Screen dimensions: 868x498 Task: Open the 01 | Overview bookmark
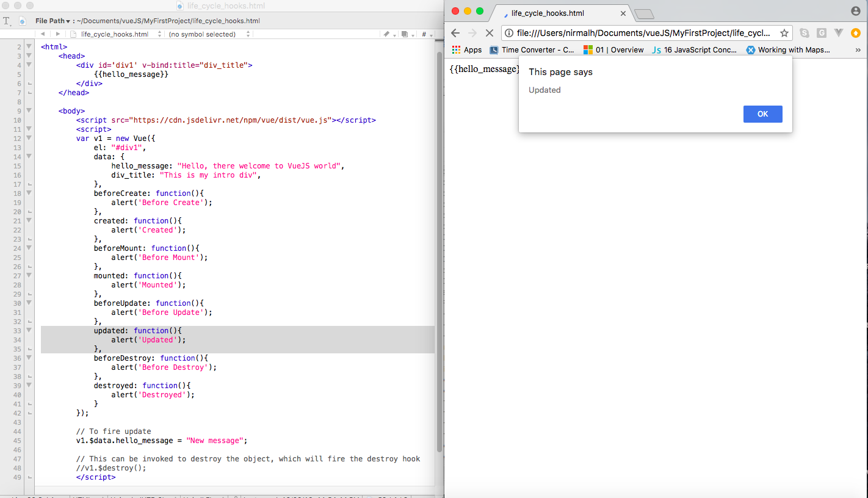click(x=613, y=50)
